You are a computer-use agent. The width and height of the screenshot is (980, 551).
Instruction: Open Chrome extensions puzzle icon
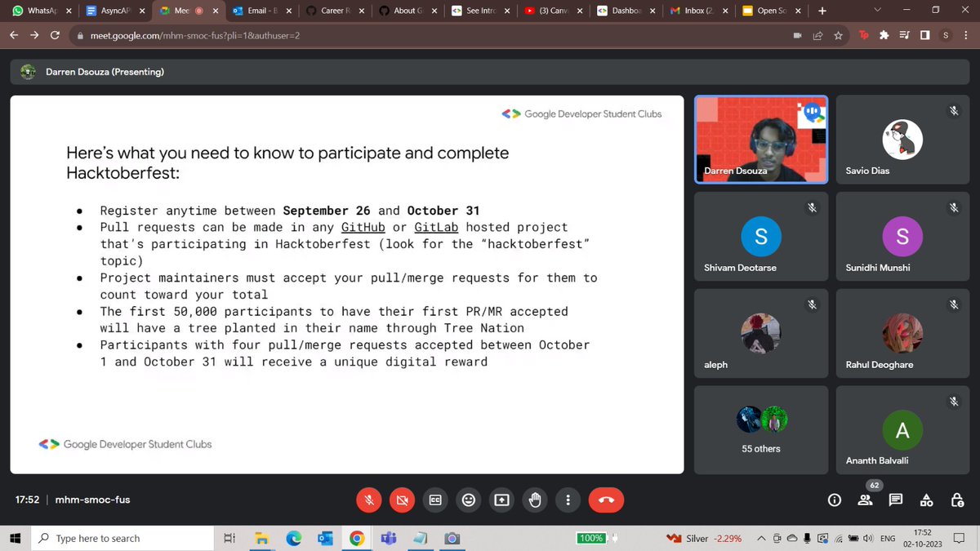click(x=884, y=36)
